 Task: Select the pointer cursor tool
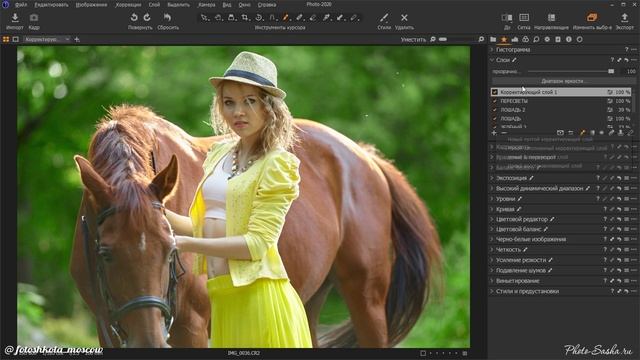point(205,18)
